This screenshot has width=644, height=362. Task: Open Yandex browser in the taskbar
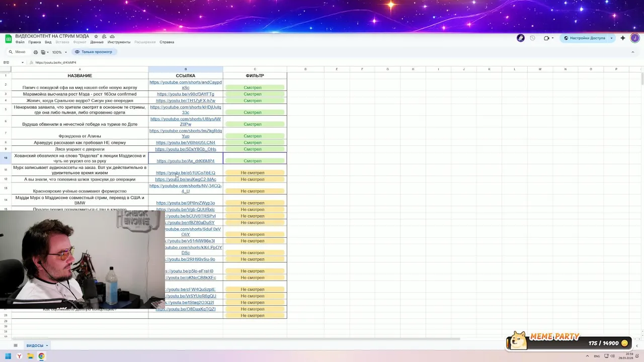19,356
